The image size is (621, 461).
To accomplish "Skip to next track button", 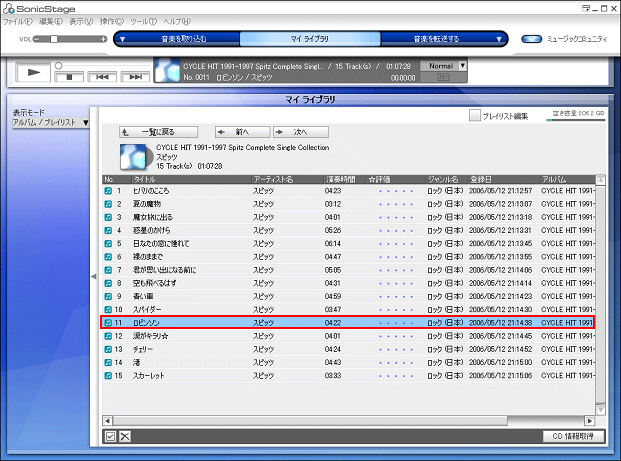I will [x=135, y=77].
